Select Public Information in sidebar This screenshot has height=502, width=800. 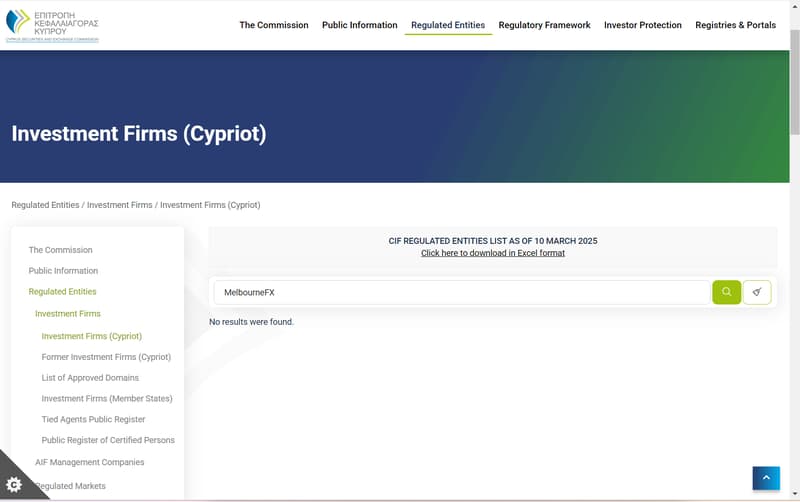(x=63, y=271)
